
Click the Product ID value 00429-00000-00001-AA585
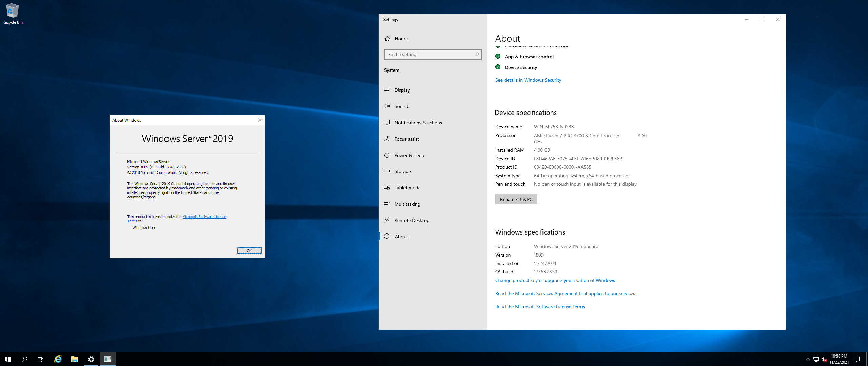point(563,167)
